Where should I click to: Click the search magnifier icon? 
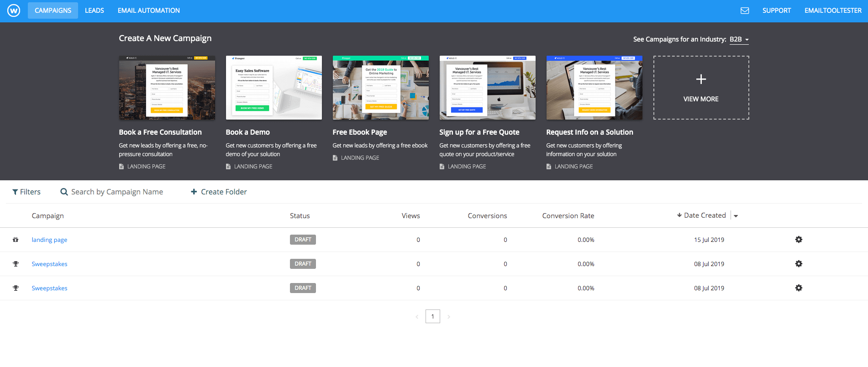(x=64, y=192)
